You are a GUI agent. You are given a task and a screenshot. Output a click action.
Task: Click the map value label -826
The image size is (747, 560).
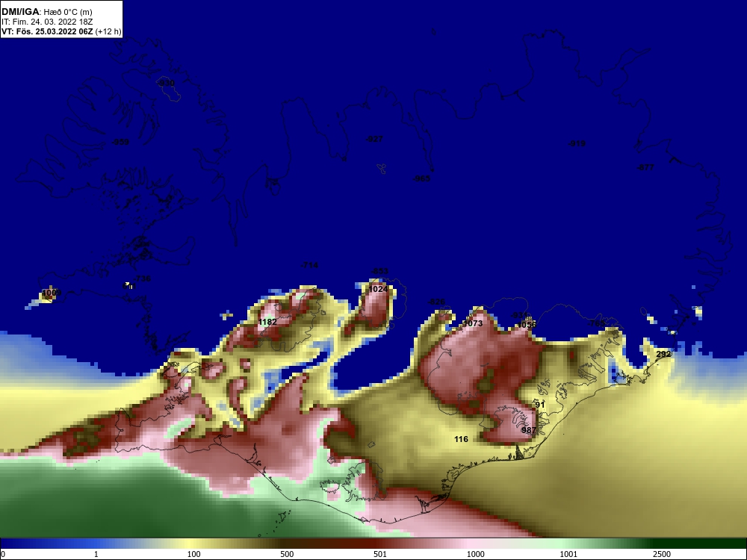436,302
